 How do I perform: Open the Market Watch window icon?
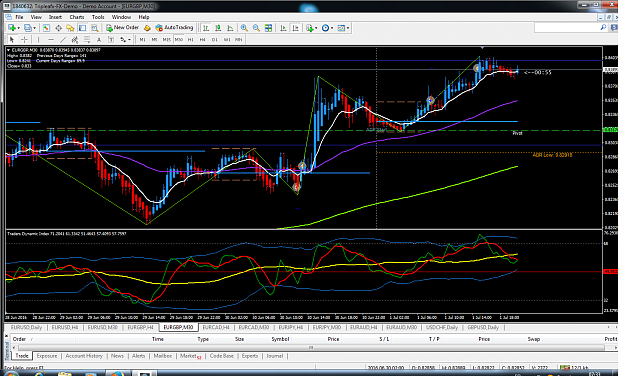(46, 28)
